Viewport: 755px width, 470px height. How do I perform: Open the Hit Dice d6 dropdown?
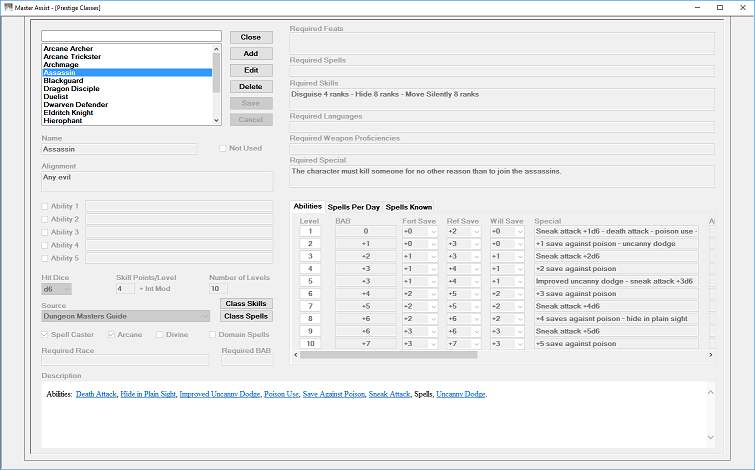click(57, 289)
